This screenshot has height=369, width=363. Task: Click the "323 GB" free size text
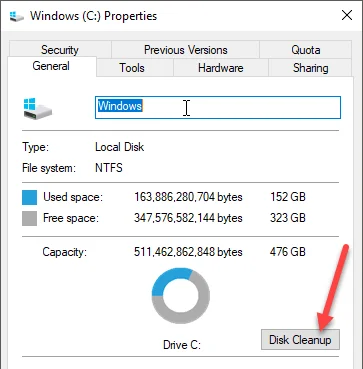point(288,218)
